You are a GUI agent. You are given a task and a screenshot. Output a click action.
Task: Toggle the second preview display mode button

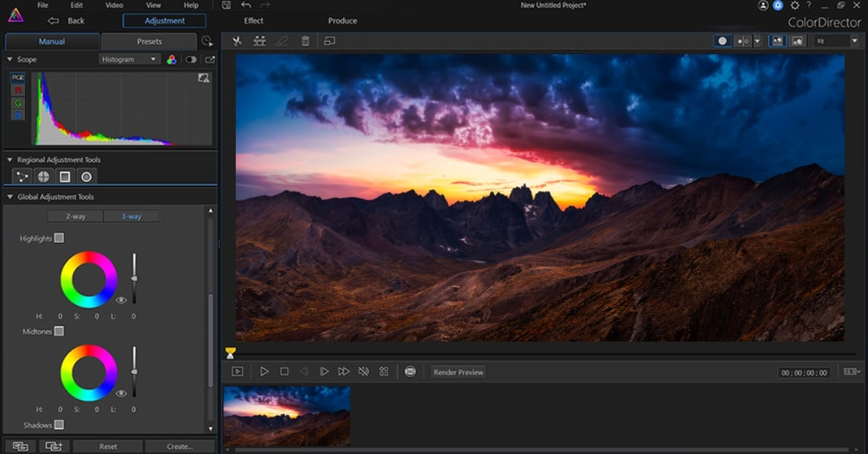click(797, 41)
